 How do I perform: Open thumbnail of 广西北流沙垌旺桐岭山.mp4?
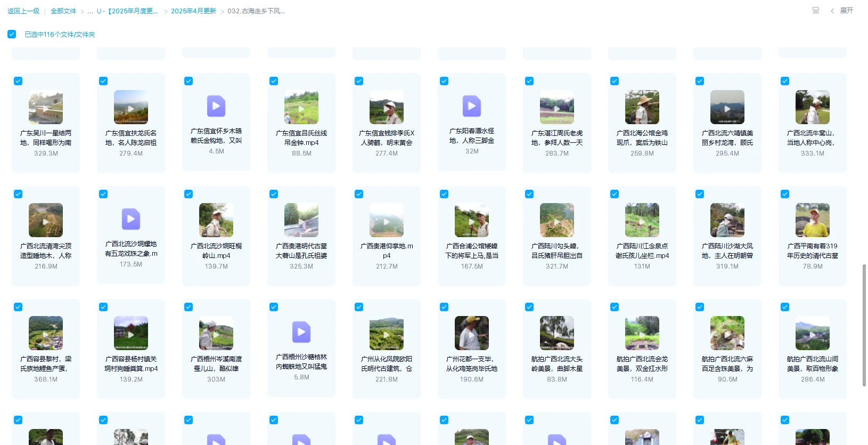pyautogui.click(x=216, y=220)
